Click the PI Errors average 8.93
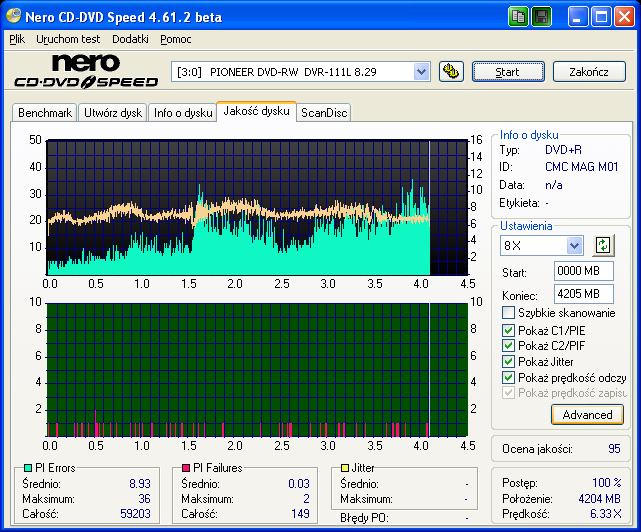 [x=140, y=484]
